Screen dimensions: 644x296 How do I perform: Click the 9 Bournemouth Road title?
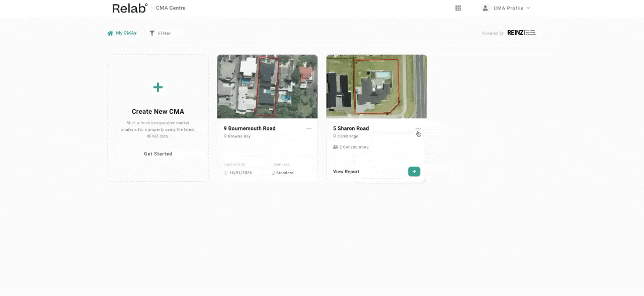click(250, 128)
